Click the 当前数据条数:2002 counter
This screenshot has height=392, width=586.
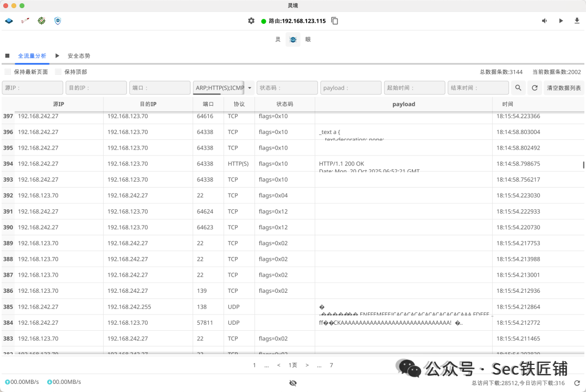coord(557,72)
